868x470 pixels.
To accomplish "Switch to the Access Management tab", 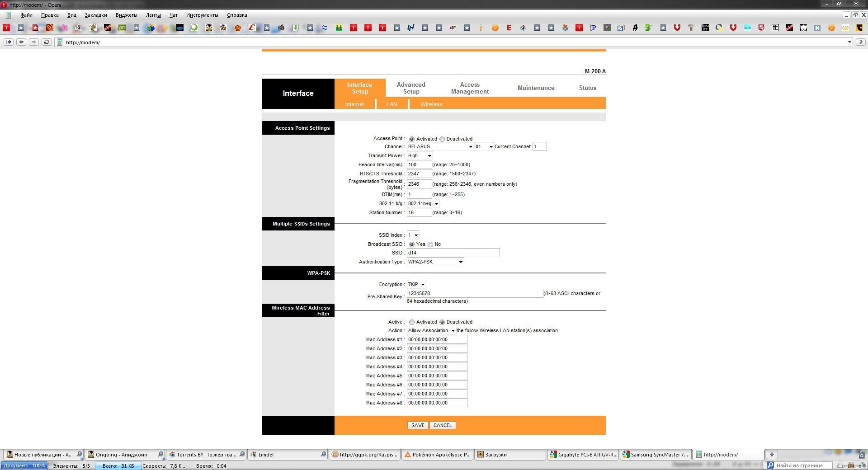I will click(x=470, y=88).
